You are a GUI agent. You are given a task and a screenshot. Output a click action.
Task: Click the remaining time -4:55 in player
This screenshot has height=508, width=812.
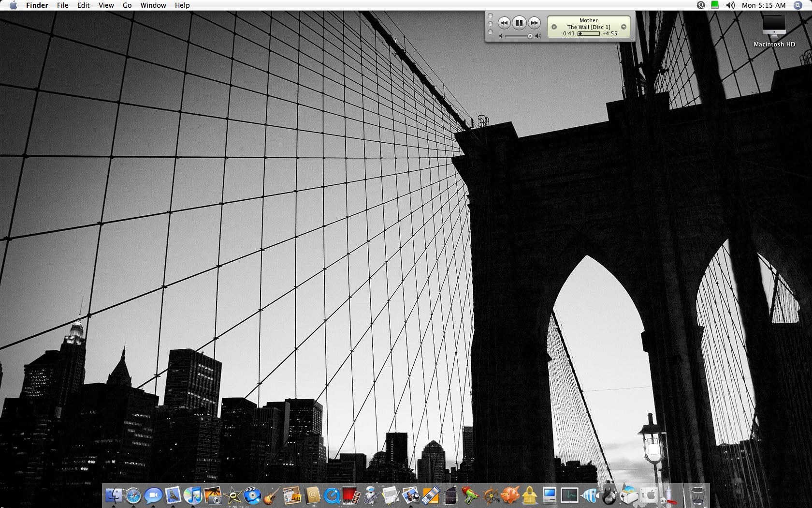tap(610, 34)
